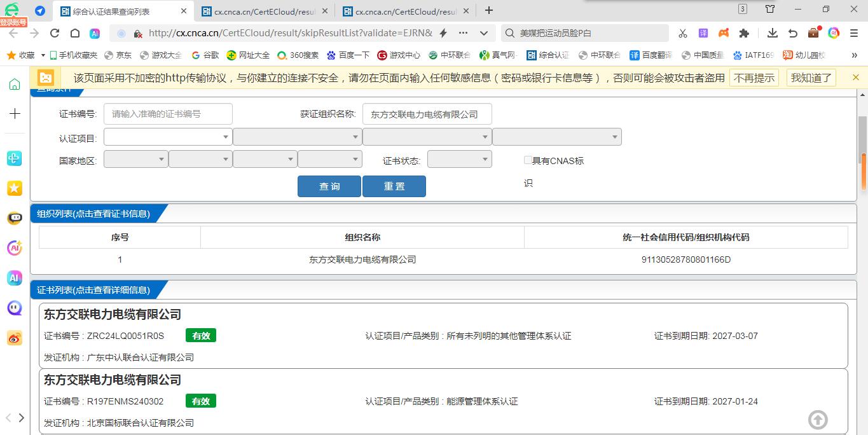
Task: Click the 我知道了 button in the warning bar
Action: [811, 78]
